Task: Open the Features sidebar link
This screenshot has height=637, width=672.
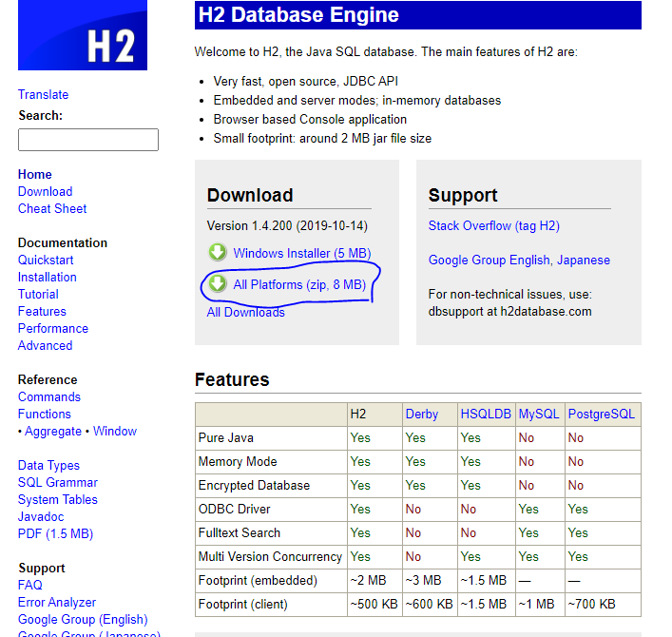Action: tap(42, 312)
